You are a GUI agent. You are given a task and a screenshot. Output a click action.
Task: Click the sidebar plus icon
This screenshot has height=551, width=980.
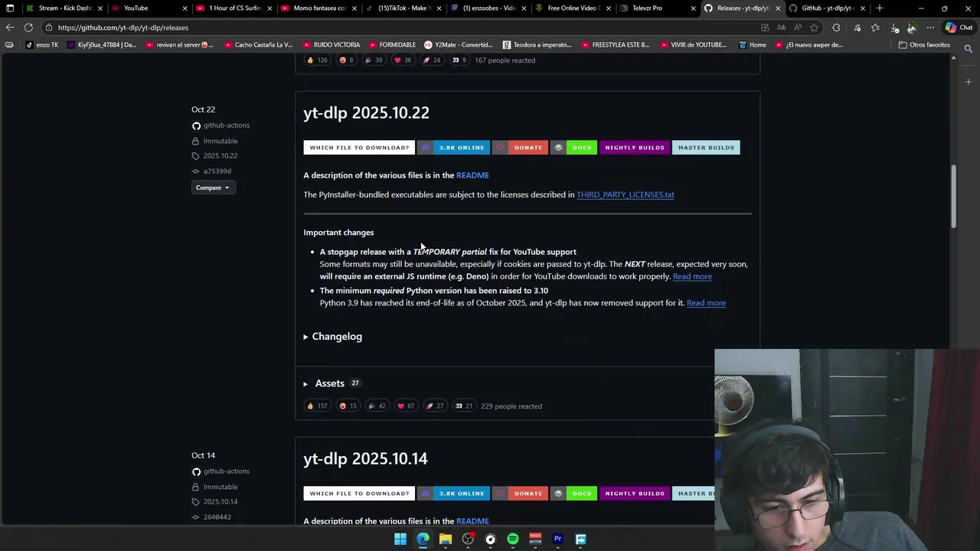[969, 82]
